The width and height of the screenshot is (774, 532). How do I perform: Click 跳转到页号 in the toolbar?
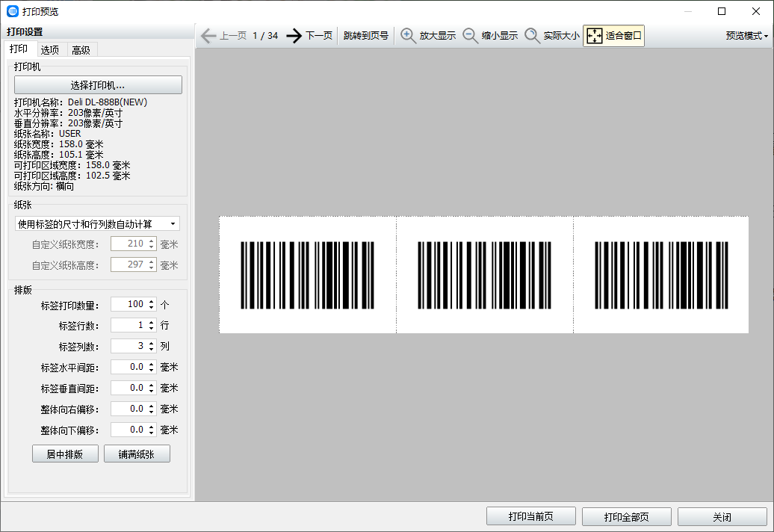366,36
